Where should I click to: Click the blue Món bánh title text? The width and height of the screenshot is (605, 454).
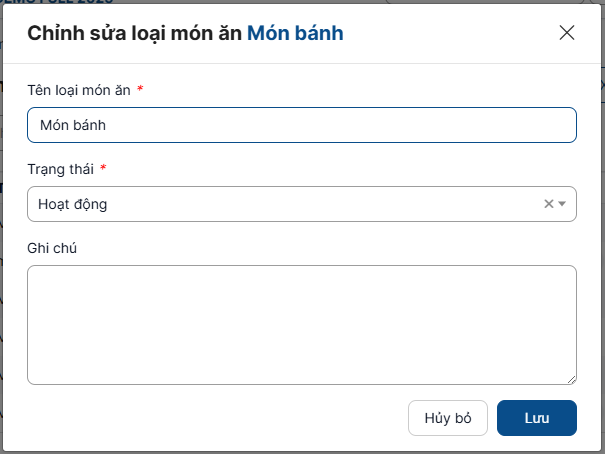pos(295,33)
